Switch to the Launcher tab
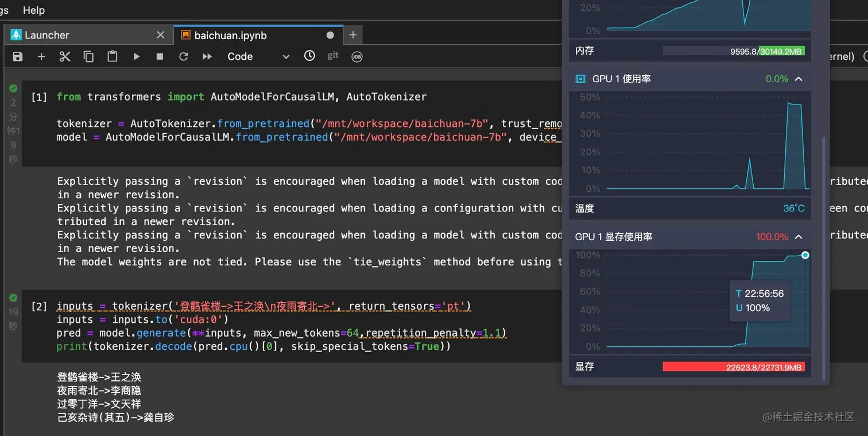 point(47,35)
